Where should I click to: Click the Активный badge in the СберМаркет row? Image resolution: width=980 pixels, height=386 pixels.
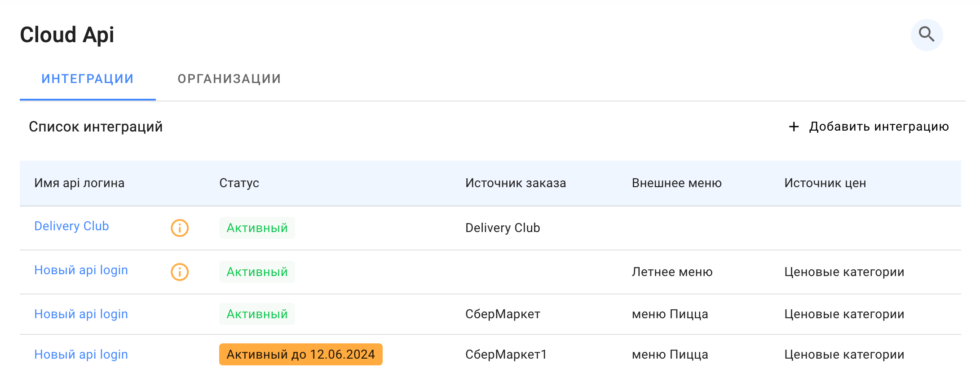coord(256,314)
